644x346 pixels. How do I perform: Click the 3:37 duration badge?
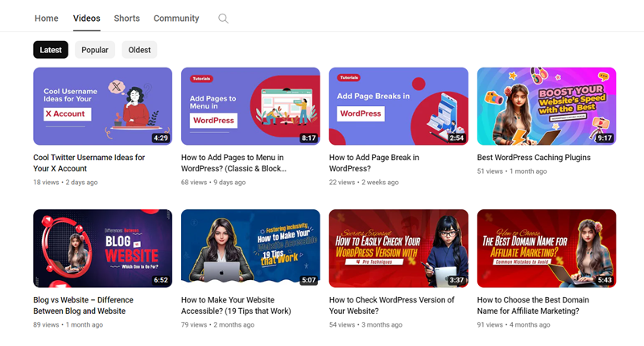click(456, 280)
